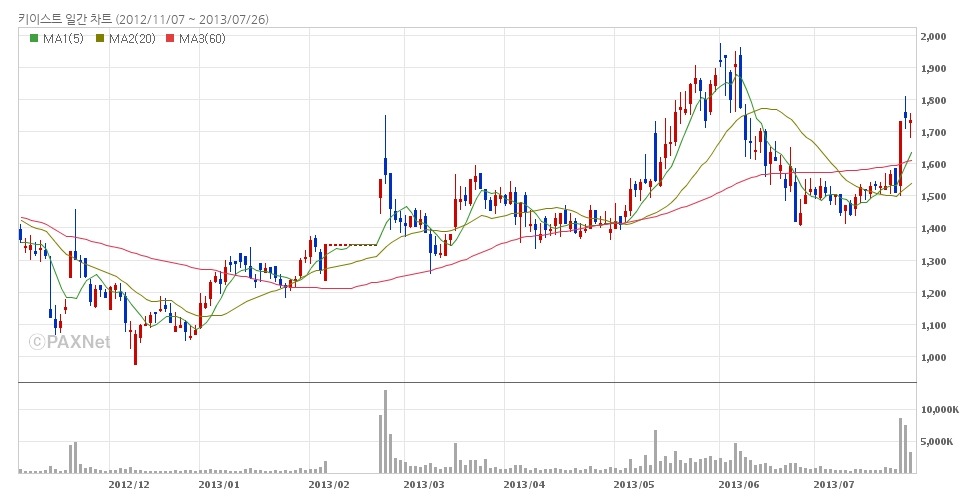This screenshot has height=501, width=971.
Task: Click the 5,000K volume axis label
Action: click(x=938, y=442)
